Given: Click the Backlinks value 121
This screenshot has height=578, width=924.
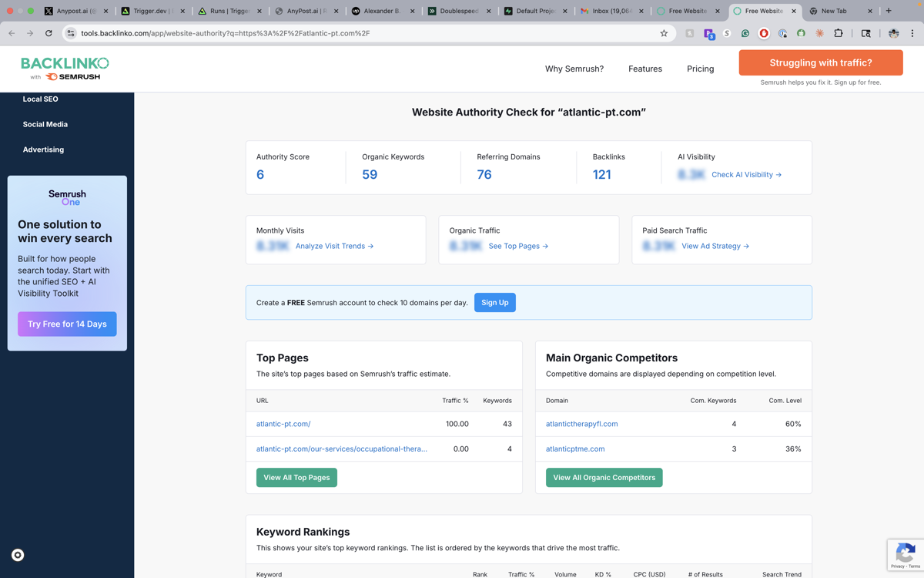Looking at the screenshot, I should point(602,175).
